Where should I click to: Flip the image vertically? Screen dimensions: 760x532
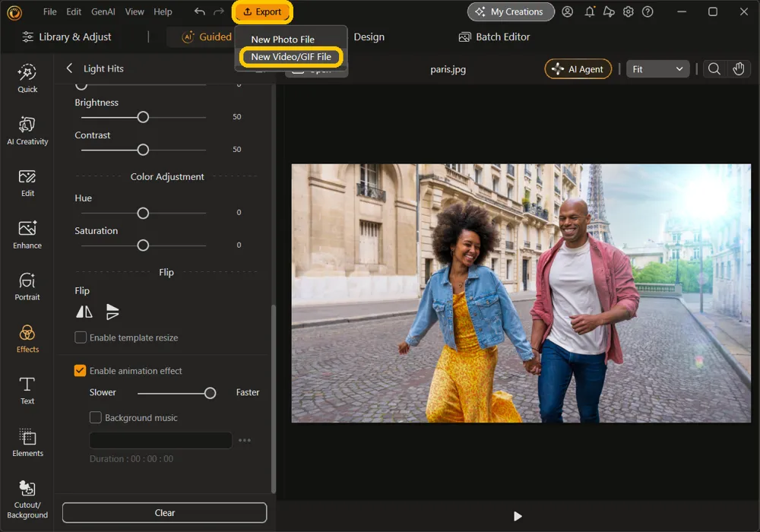click(x=112, y=312)
